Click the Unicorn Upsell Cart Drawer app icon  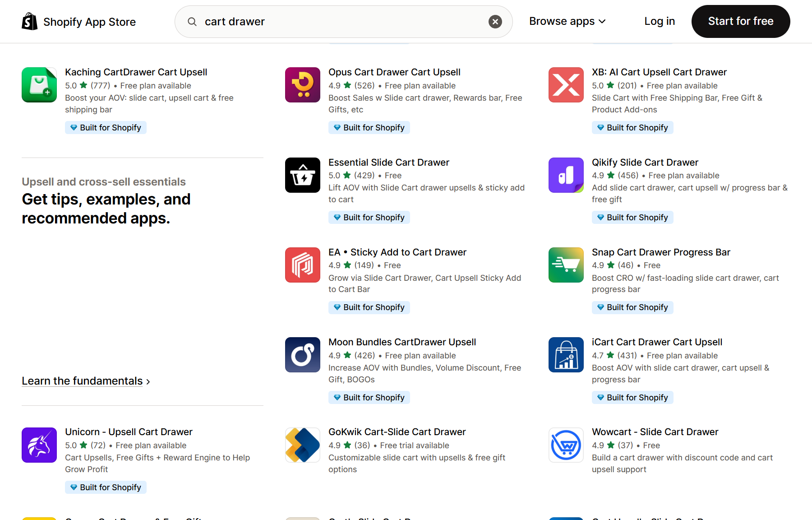[39, 445]
